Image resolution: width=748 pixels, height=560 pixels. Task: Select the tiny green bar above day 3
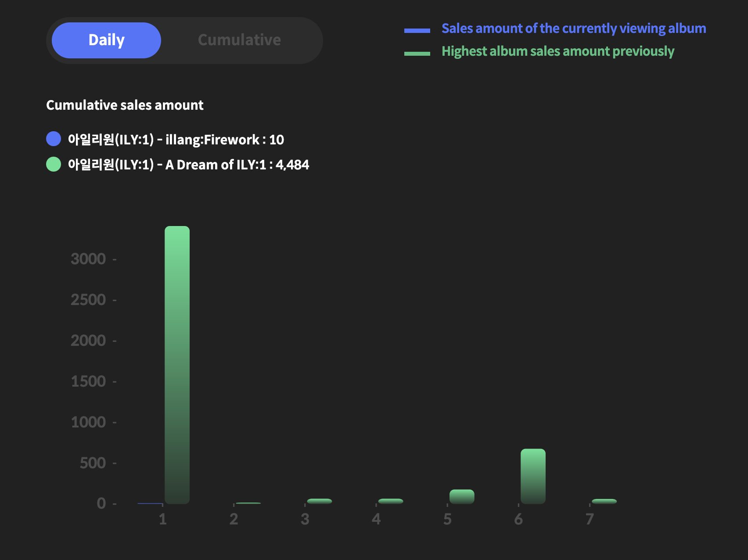320,501
